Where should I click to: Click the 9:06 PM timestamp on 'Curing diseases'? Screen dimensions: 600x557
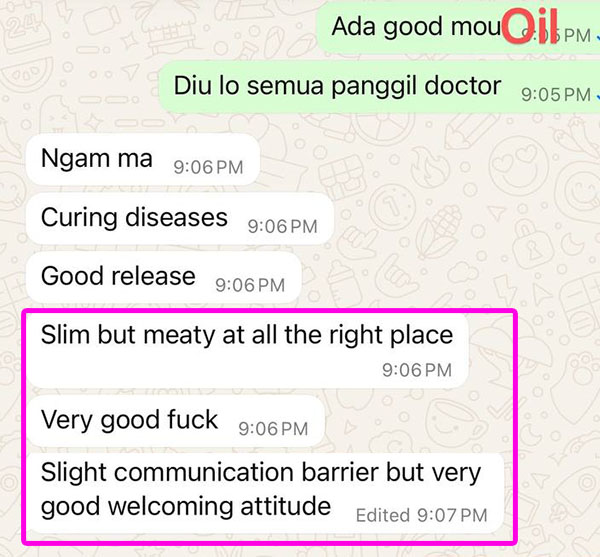(283, 226)
